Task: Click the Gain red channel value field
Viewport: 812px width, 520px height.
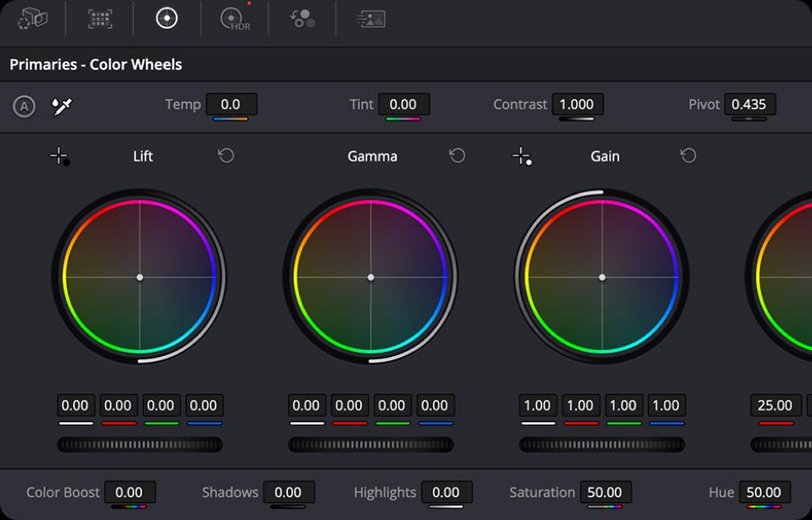Action: pyautogui.click(x=580, y=405)
